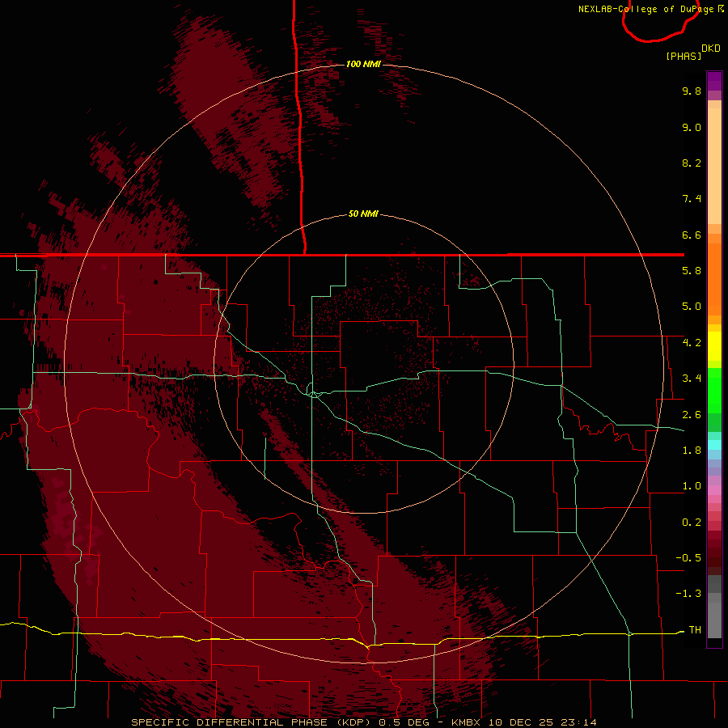
Task: Click the 9.8 value on the color scale
Action: tap(692, 91)
